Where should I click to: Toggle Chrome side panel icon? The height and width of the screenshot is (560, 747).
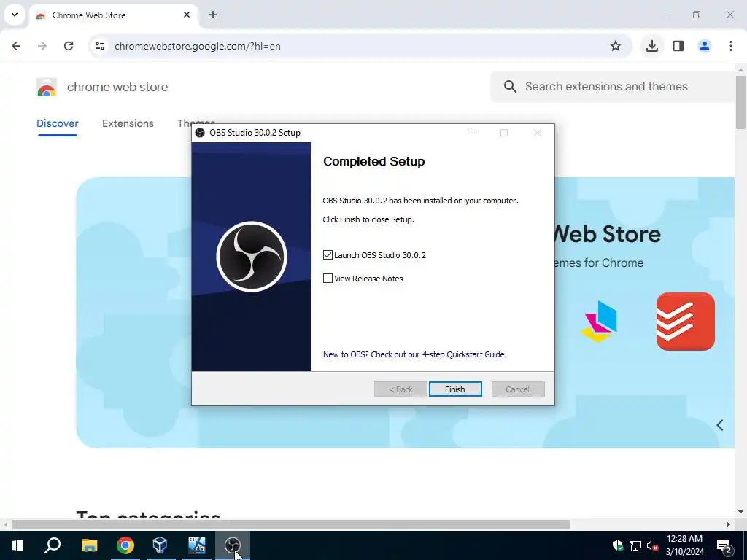(678, 46)
